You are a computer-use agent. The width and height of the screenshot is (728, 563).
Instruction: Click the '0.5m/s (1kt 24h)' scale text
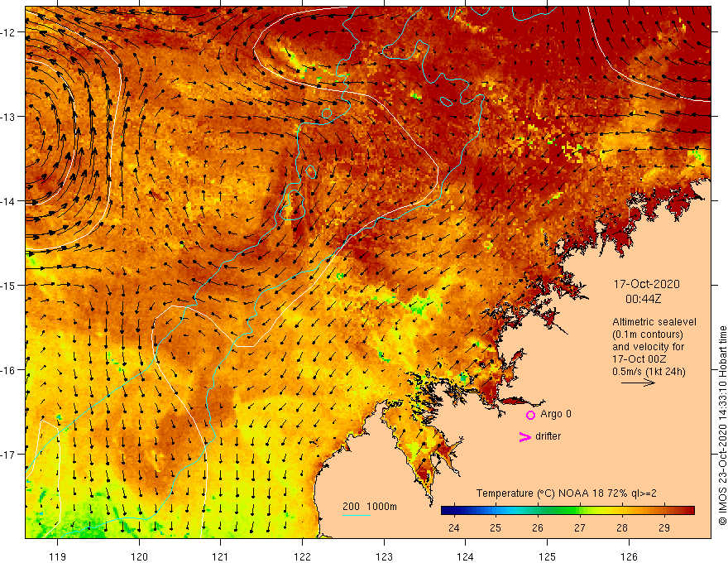click(649, 372)
